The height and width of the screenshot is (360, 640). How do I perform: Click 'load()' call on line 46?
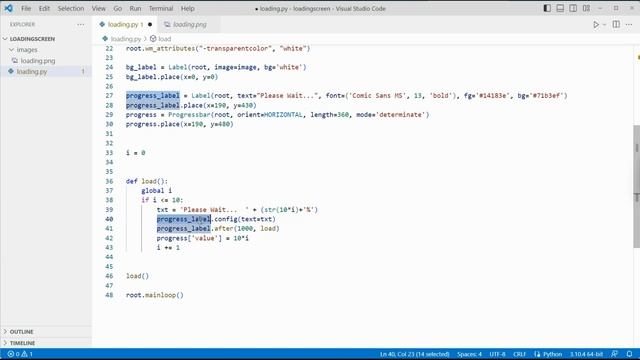tap(137, 276)
